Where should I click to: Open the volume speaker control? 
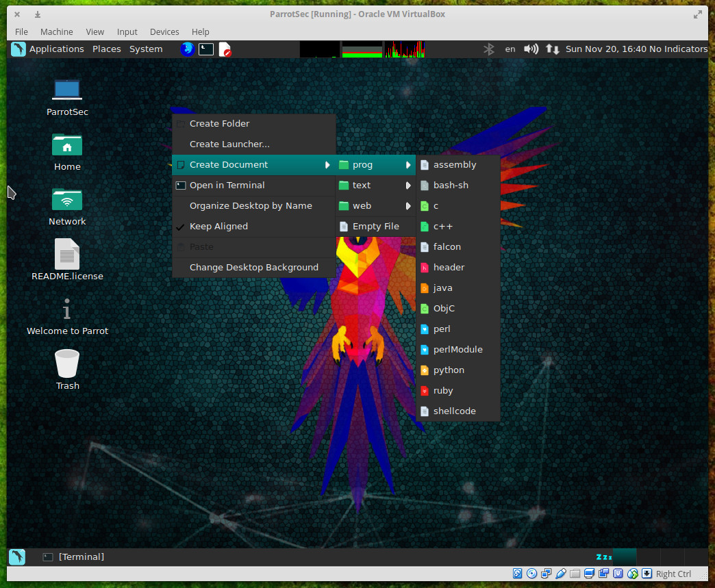[x=531, y=49]
